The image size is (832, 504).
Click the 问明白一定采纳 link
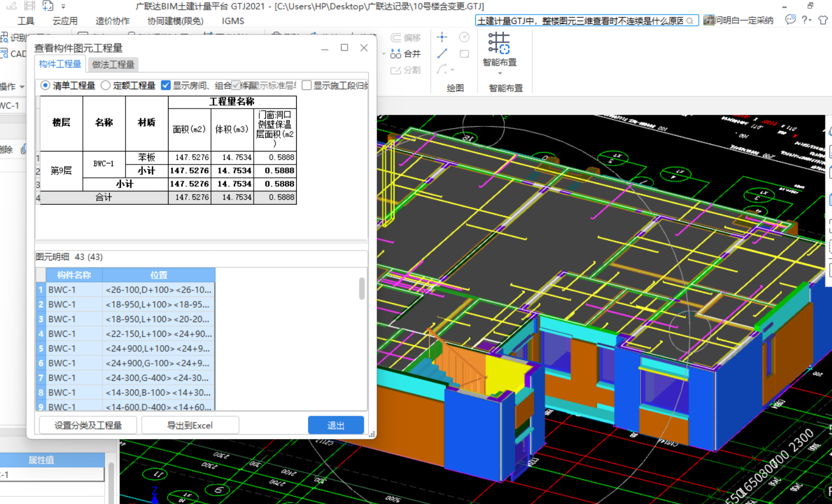[745, 21]
